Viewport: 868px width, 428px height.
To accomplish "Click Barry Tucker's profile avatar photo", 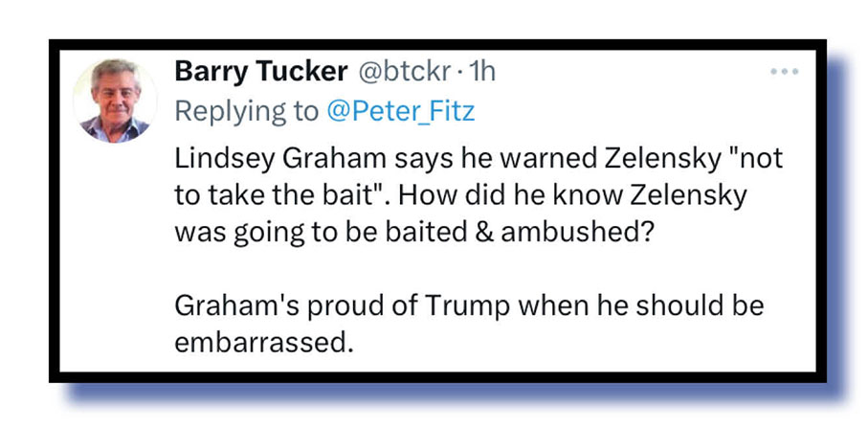I will 116,101.
